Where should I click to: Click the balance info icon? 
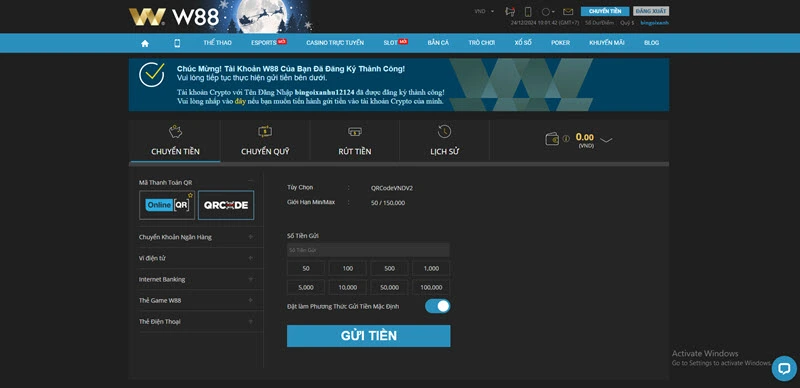click(566, 139)
